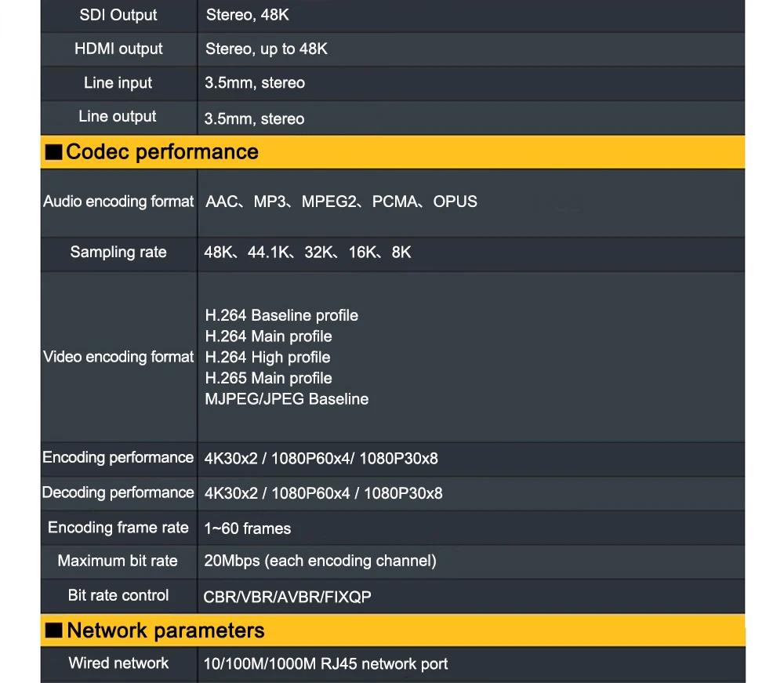Click the Sampling rate row label

pyautogui.click(x=118, y=252)
